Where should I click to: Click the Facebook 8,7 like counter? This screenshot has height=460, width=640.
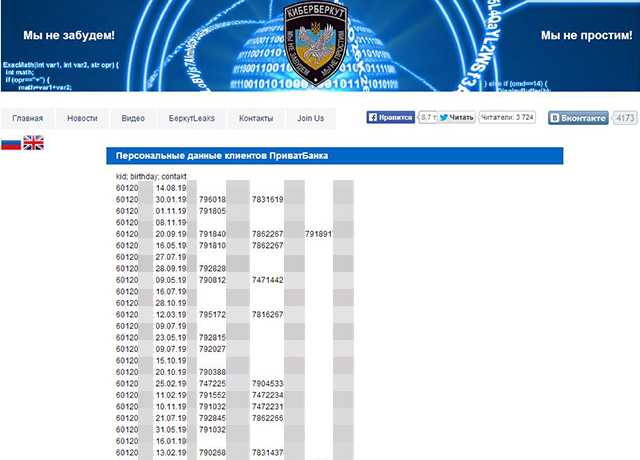425,117
